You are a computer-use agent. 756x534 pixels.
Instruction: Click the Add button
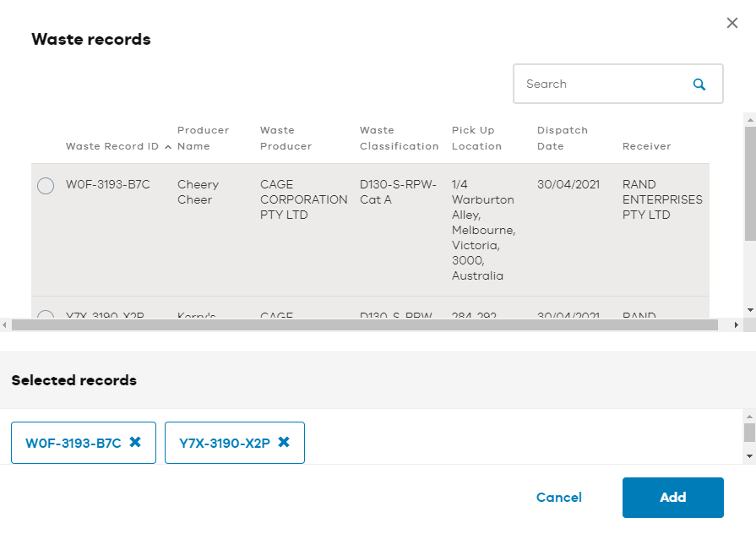[672, 498]
